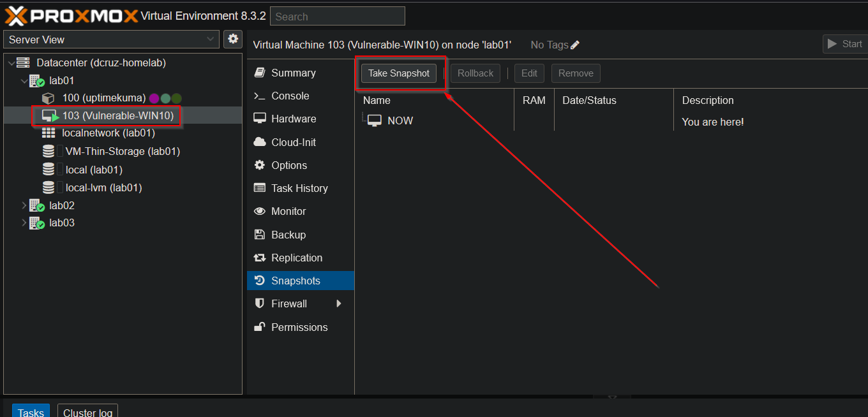The image size is (868, 417).
Task: Expand the lab02 node arrow
Action: tap(24, 205)
